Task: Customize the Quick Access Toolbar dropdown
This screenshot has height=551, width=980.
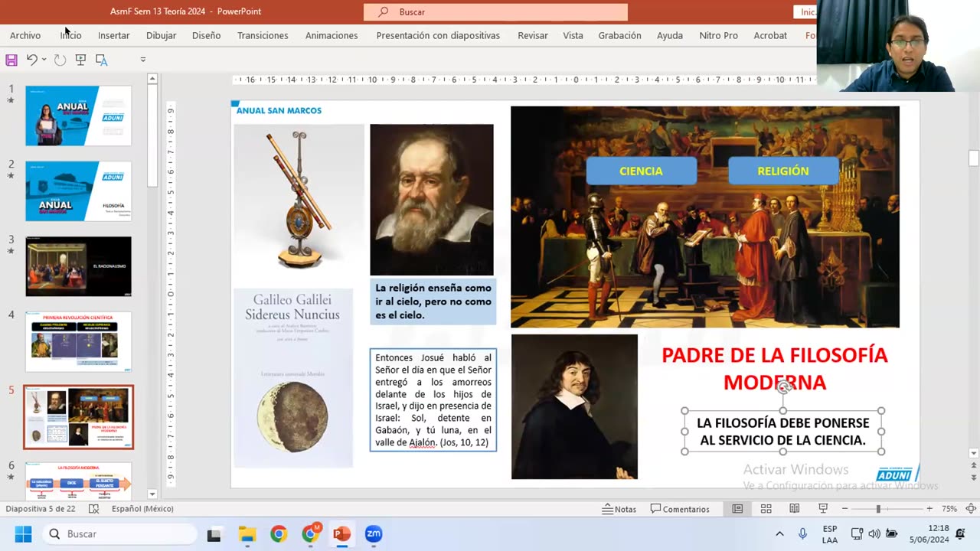Action: [x=142, y=60]
